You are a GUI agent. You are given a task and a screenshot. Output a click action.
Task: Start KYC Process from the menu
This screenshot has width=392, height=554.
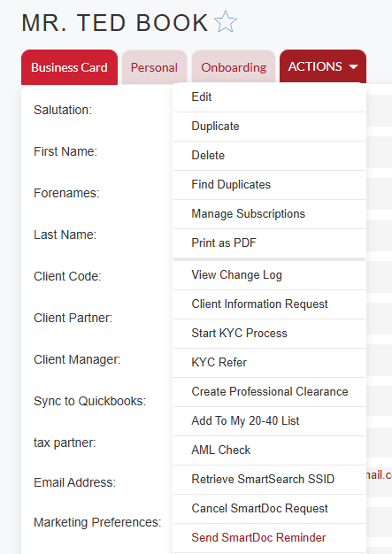point(269,334)
